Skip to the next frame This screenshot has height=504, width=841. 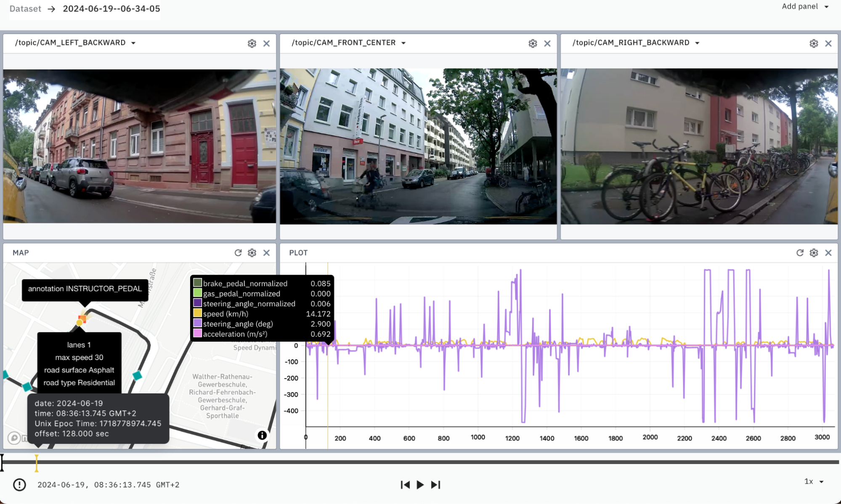436,485
